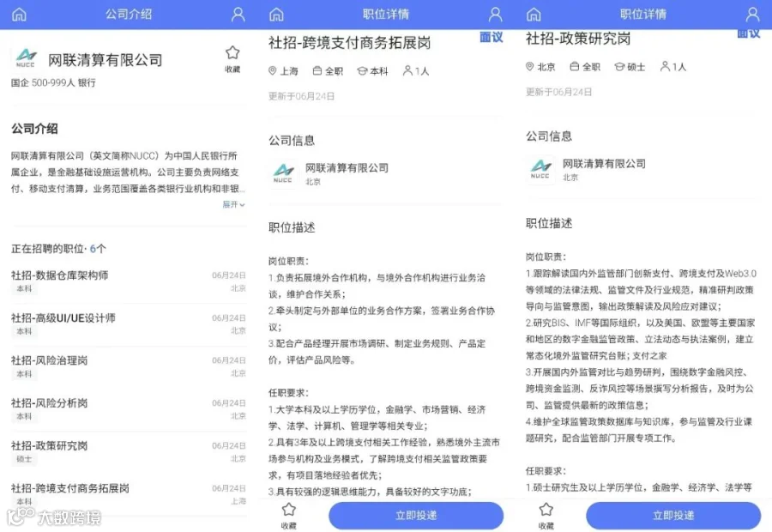772x532 pixels.
Task: Tap 收藏 star on 跨境支付商务拓展岗 screen
Action: pos(289,516)
